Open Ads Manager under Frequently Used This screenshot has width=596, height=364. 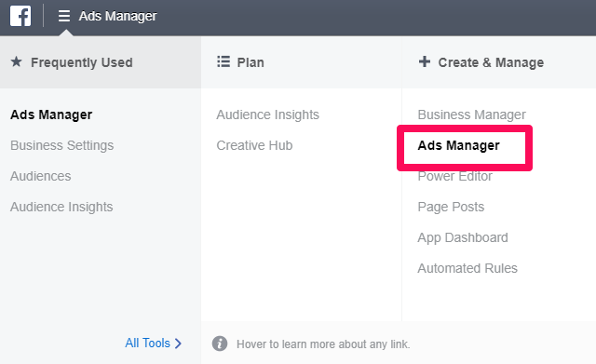(x=51, y=115)
